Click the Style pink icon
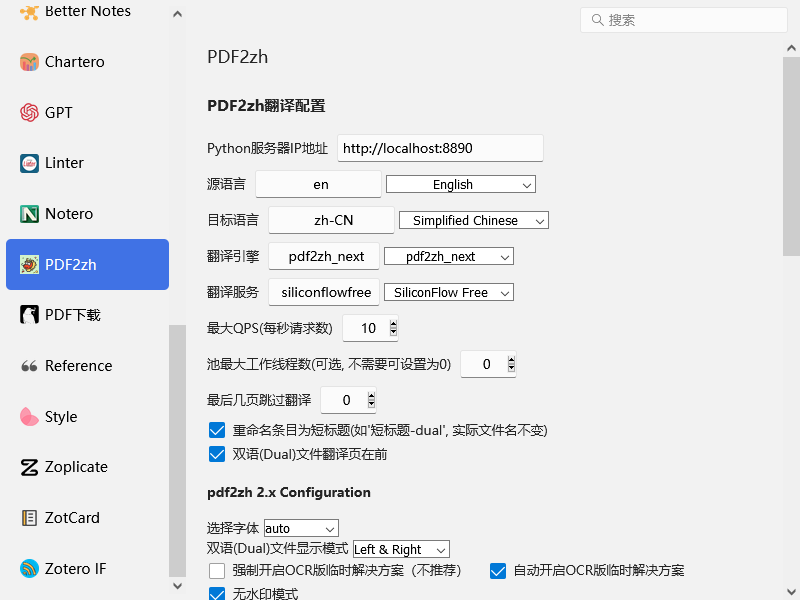Screen dimensions: 800x600 (x=29, y=416)
